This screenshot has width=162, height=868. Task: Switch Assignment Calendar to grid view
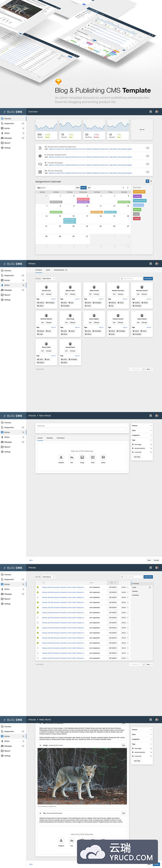(x=147, y=181)
